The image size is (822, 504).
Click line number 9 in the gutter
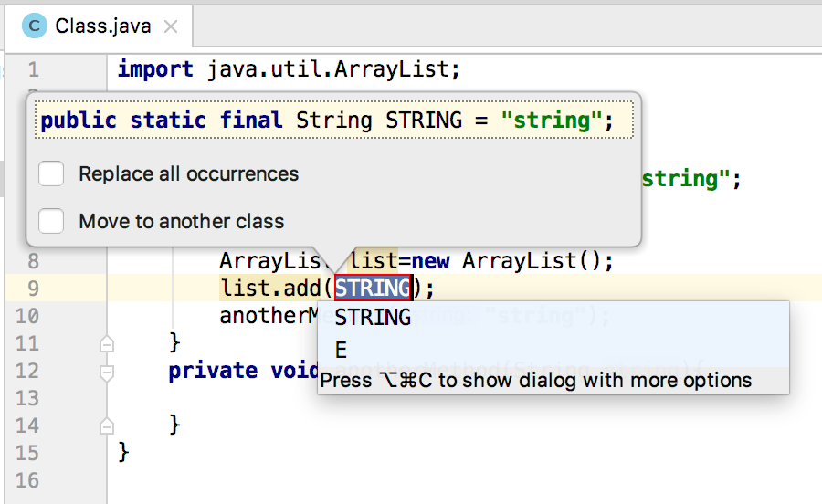(x=33, y=289)
